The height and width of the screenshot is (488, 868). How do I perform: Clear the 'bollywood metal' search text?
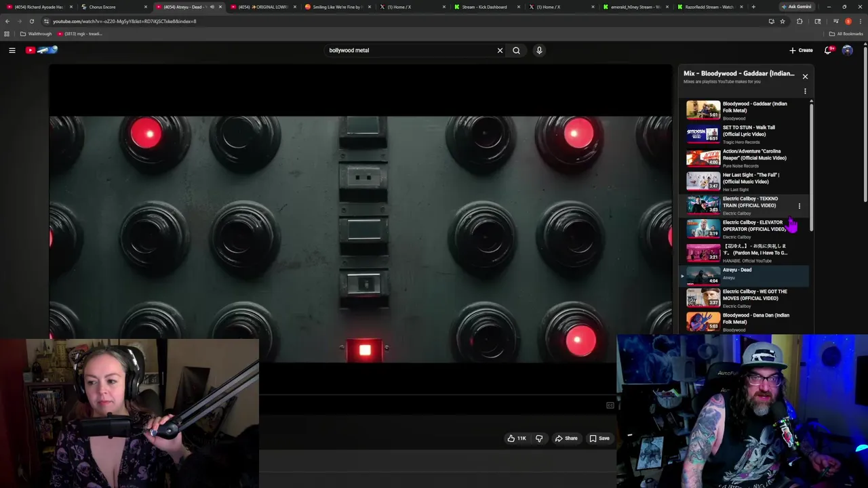pyautogui.click(x=500, y=50)
